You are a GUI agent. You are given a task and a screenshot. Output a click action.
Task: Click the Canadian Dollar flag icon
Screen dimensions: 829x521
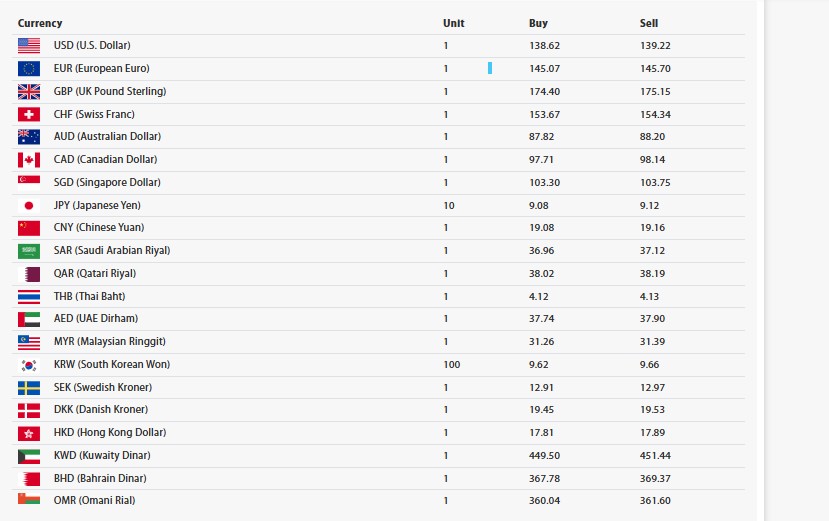coord(29,159)
